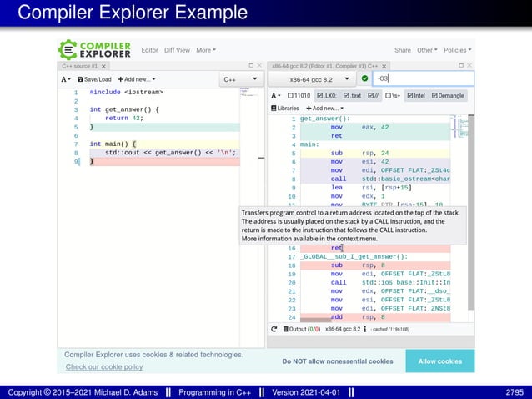The width and height of the screenshot is (532, 399).
Task: Click the Compiler Explorer logo
Action: point(95,50)
